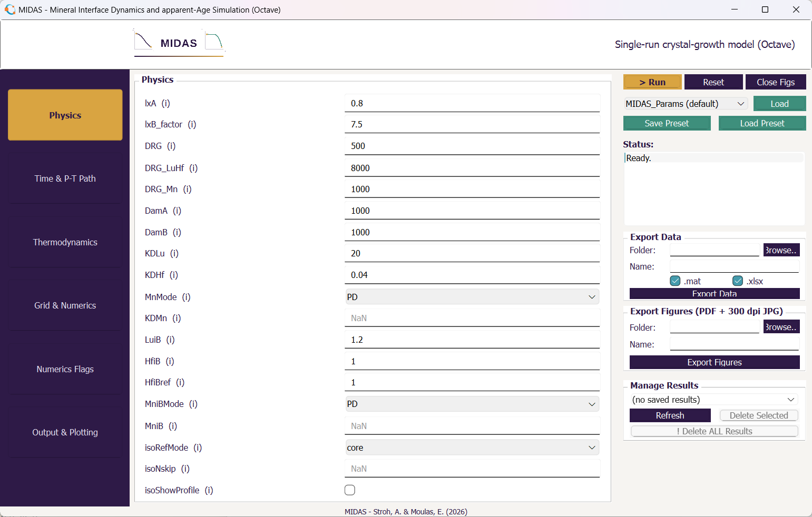Click the info marker next to KDHf
The height and width of the screenshot is (517, 812).
tap(174, 275)
